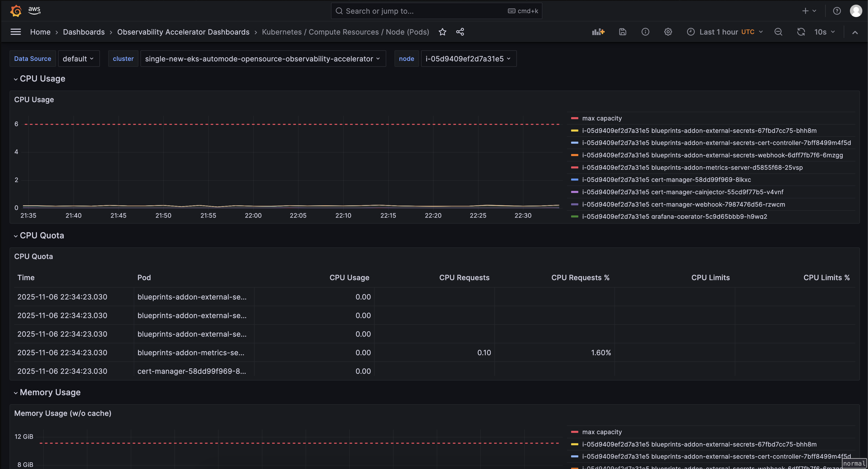
Task: Refresh the dashboard data
Action: 801,32
